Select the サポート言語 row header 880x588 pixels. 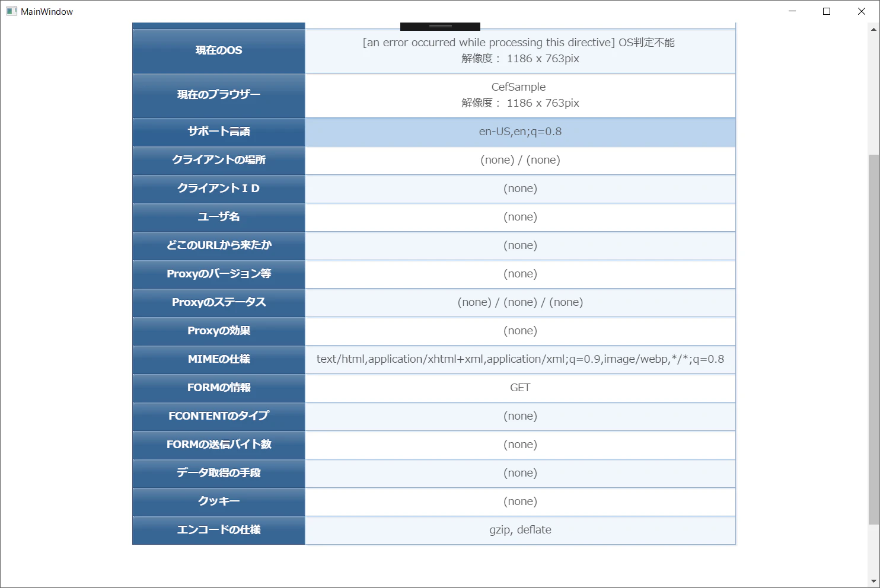pos(219,132)
